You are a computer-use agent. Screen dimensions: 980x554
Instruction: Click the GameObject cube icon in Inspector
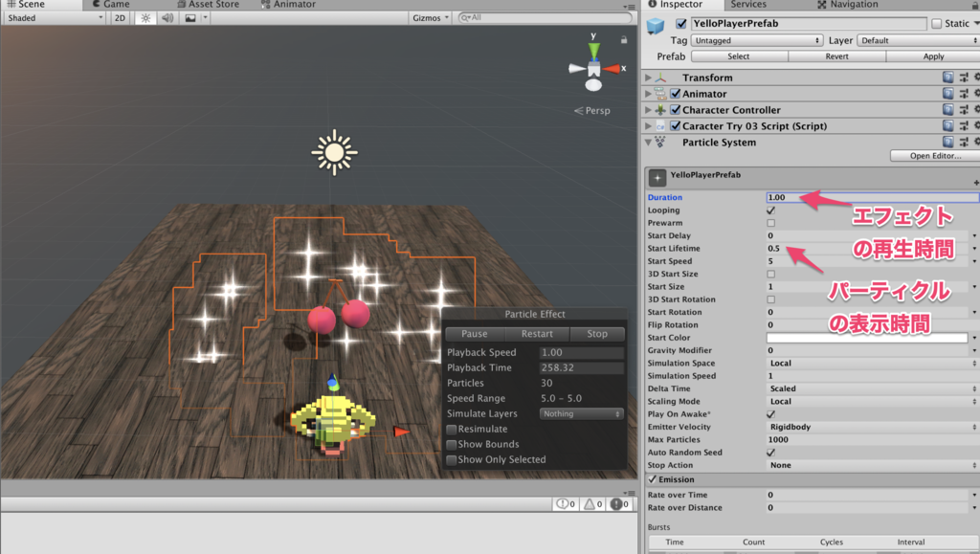(656, 26)
